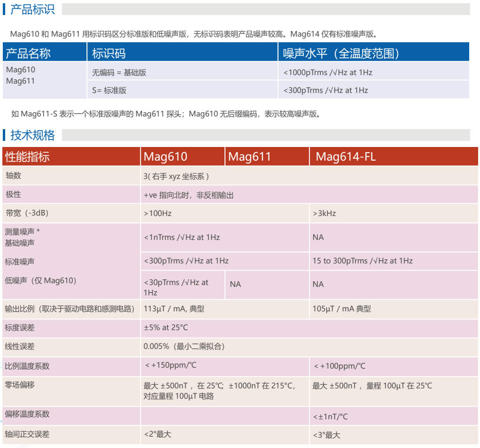
Task: Click "Mag610" in the 产品名称 column
Action: pyautogui.click(x=21, y=70)
